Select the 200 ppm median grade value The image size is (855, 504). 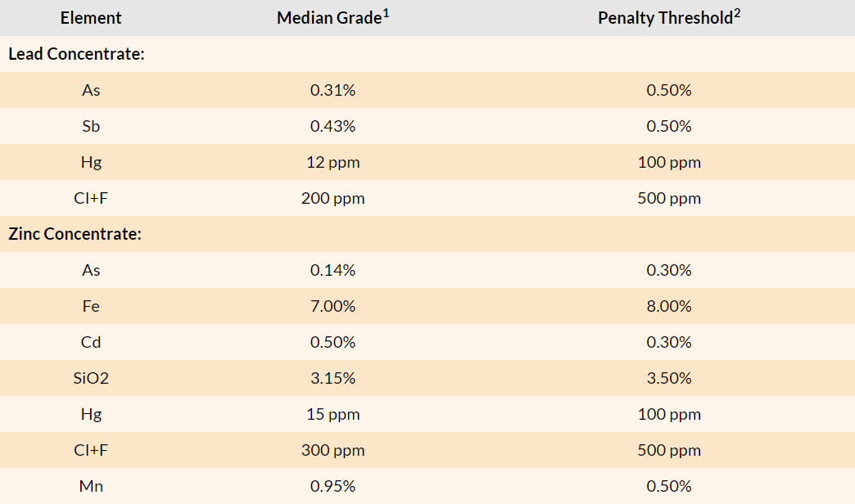pos(332,198)
